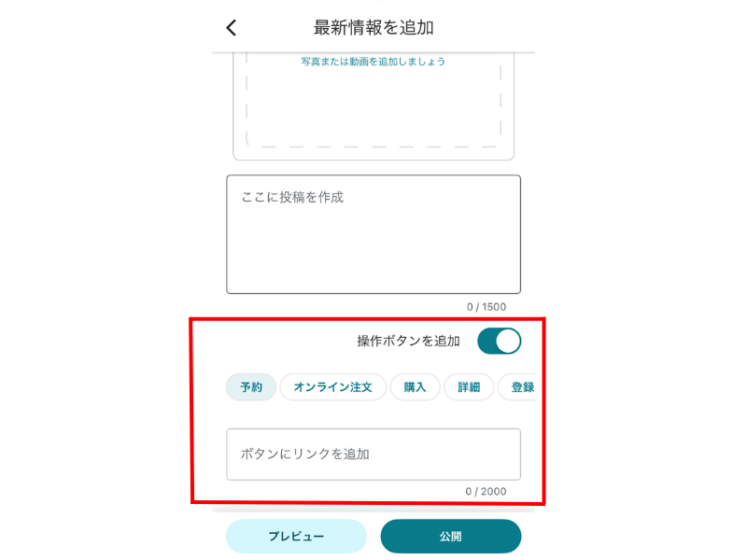This screenshot has height=560, width=747.
Task: Go back using the header arrow
Action: tap(231, 28)
